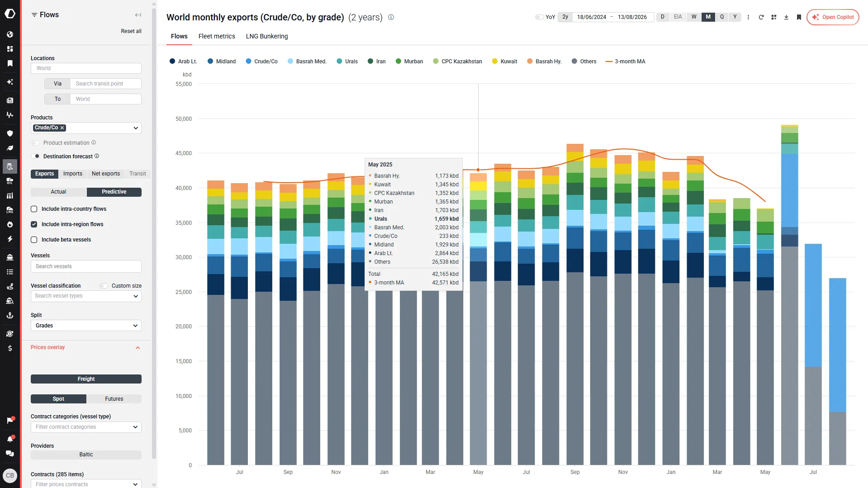The image size is (868, 488).
Task: Toggle the Custom size switch
Action: point(104,286)
